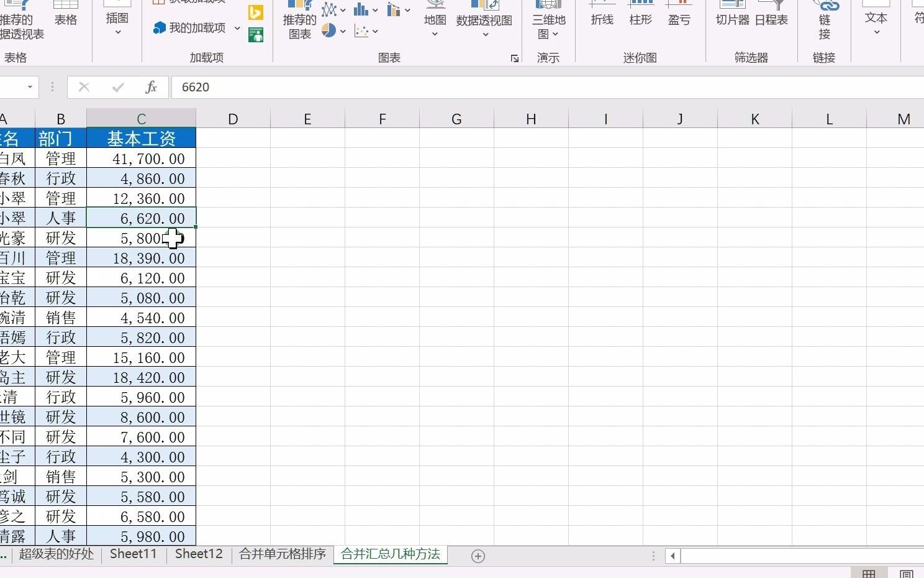
Task: Cancel the formula bar entry (X)
Action: pos(84,87)
